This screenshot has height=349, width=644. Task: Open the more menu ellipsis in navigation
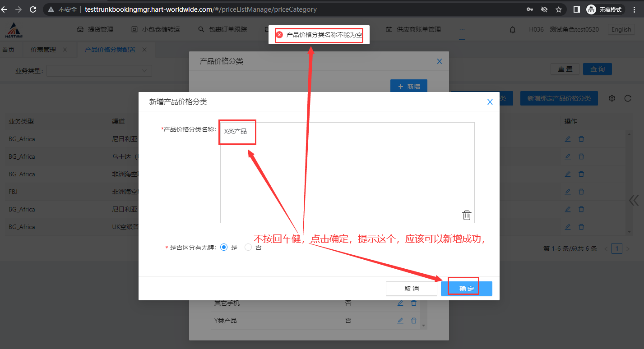(x=462, y=29)
